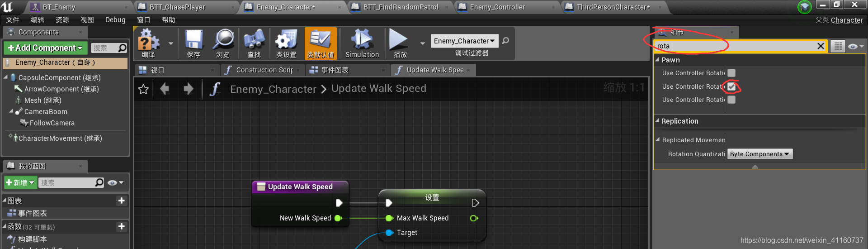Select Mesh (继承) component
Screen dimensions: 868x249
(x=42, y=101)
